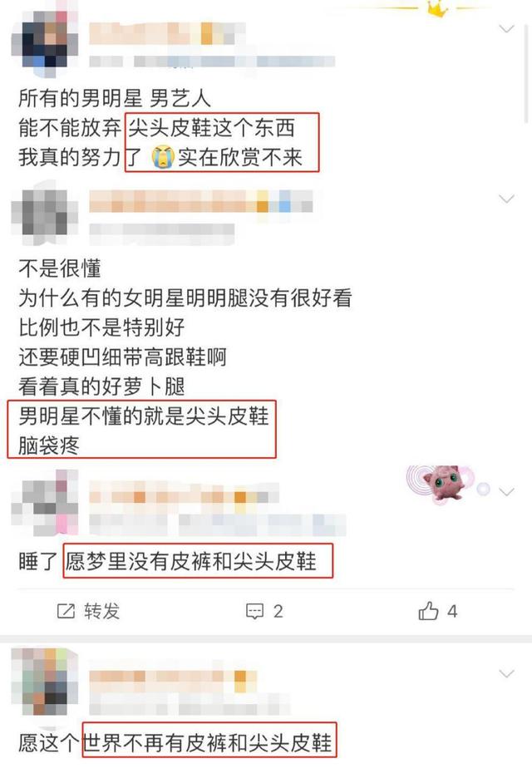Like the post with thumbs-up icon
The image size is (532, 768).
428,610
